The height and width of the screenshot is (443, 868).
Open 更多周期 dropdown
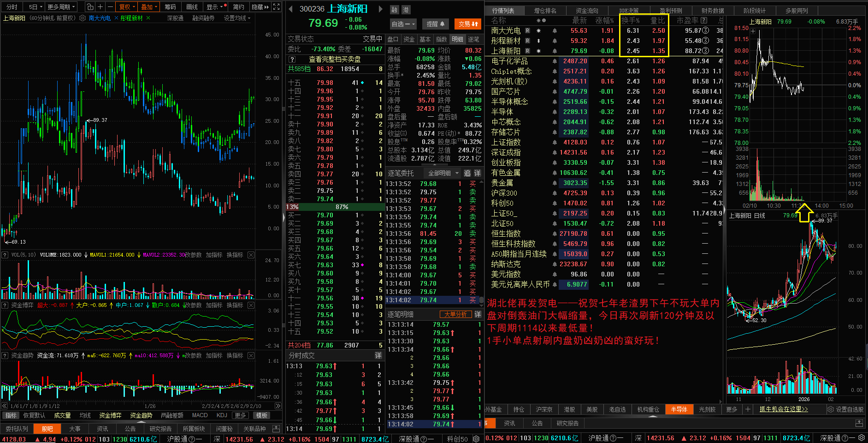pyautogui.click(x=61, y=7)
